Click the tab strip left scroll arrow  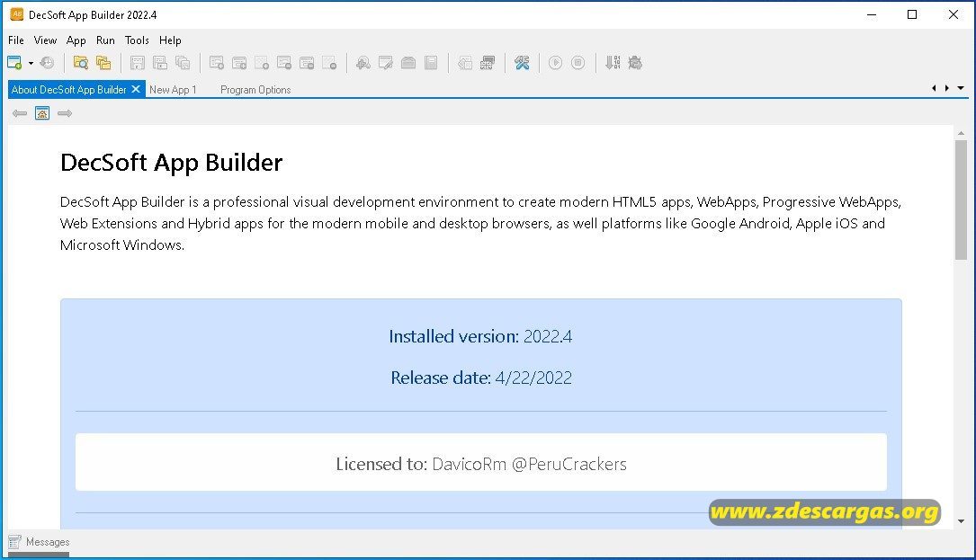point(934,88)
